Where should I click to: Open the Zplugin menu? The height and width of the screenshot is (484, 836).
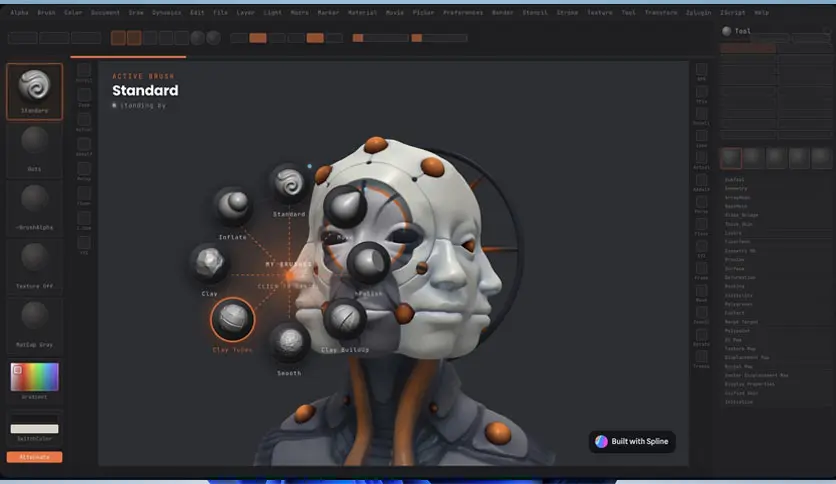698,12
